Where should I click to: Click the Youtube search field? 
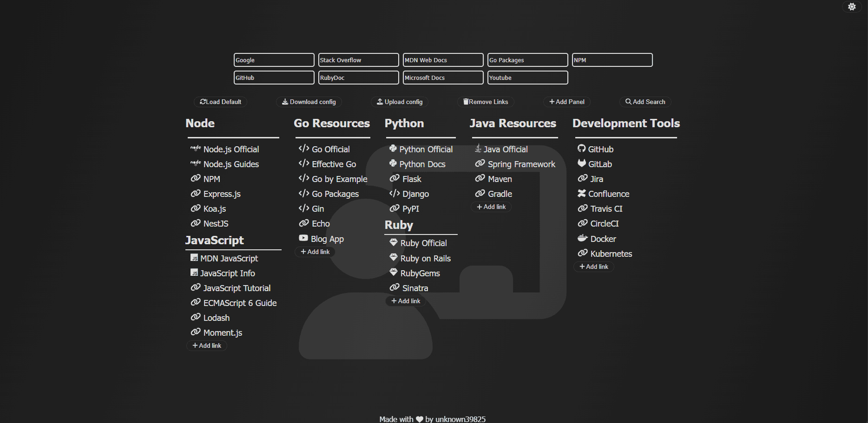[x=528, y=78]
